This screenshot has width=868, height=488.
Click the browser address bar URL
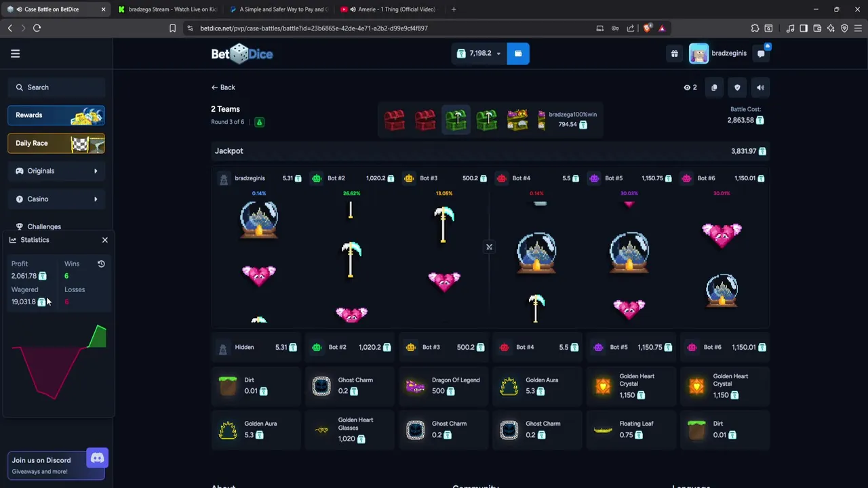coord(314,28)
